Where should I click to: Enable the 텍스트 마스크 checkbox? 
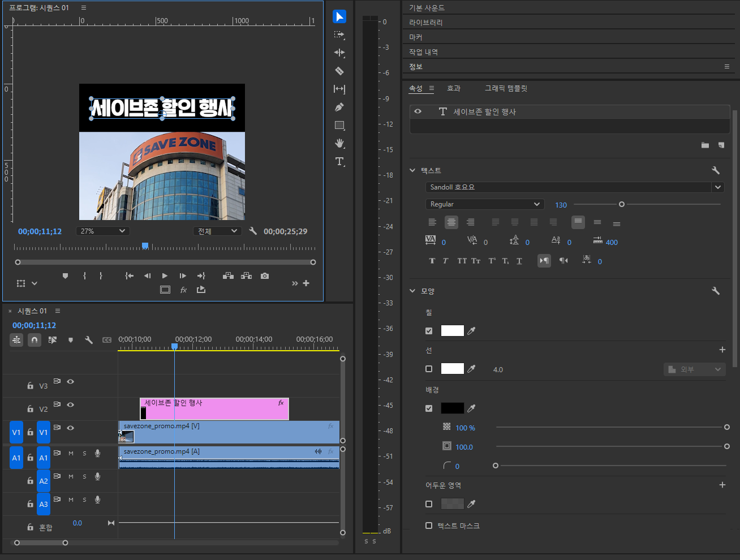point(429,525)
